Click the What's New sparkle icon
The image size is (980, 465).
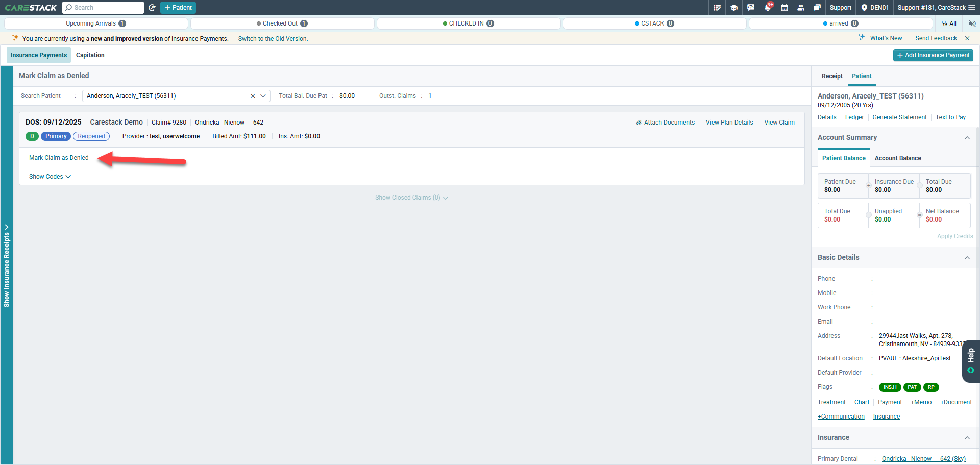click(x=862, y=38)
